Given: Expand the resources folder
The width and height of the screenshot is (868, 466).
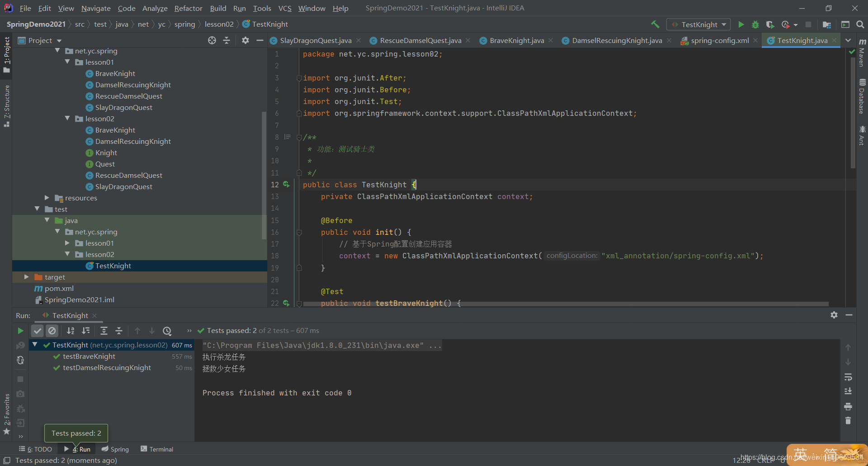Looking at the screenshot, I should pyautogui.click(x=47, y=198).
